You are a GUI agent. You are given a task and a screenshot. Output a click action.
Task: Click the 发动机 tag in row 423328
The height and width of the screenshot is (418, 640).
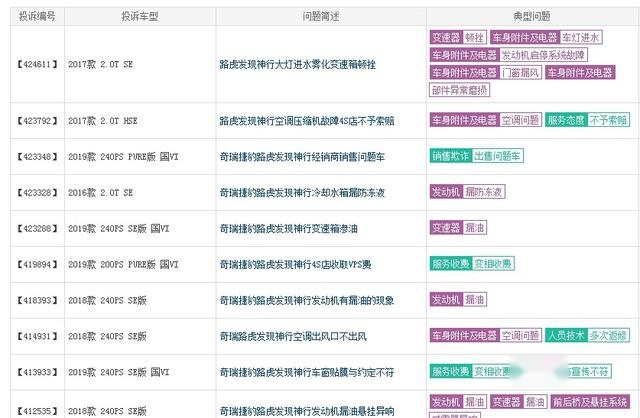(x=447, y=192)
